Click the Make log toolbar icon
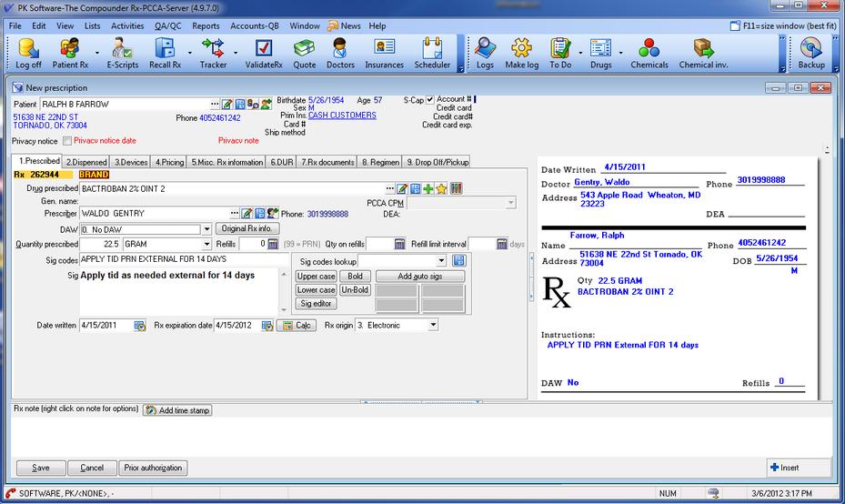 (521, 54)
